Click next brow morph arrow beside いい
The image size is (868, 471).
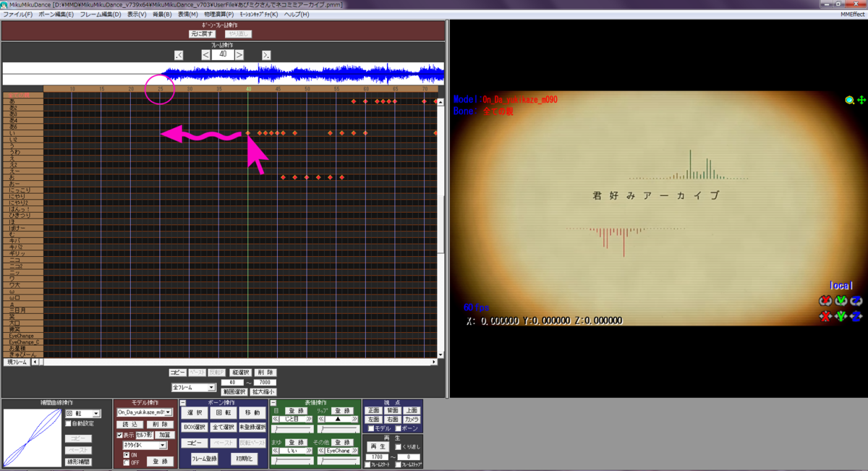[309, 451]
